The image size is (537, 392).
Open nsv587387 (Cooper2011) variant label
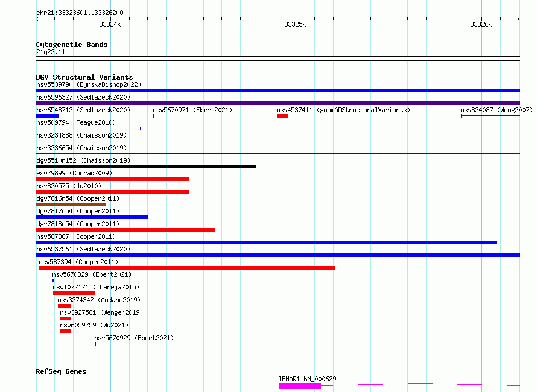pos(76,236)
